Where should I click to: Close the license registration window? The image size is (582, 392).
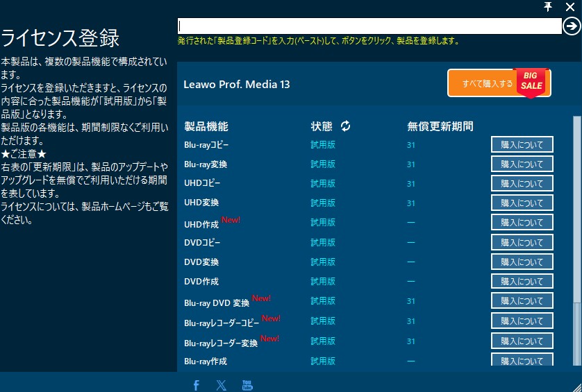(570, 7)
